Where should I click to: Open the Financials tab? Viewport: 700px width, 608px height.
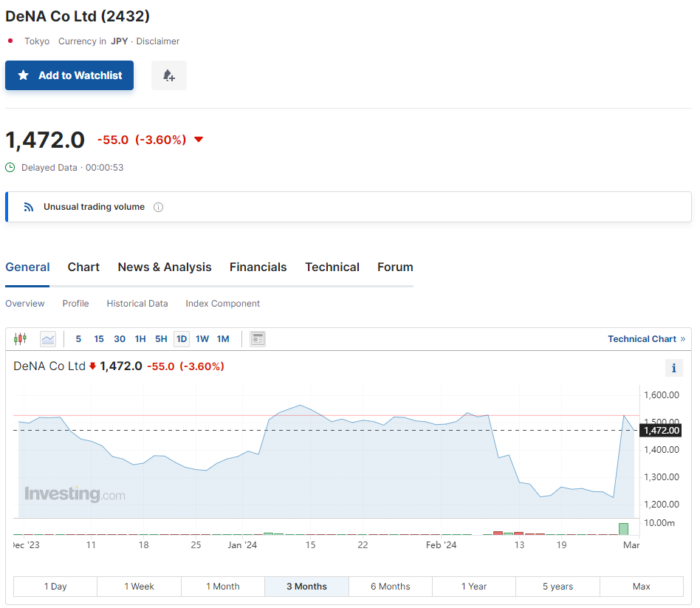258,267
